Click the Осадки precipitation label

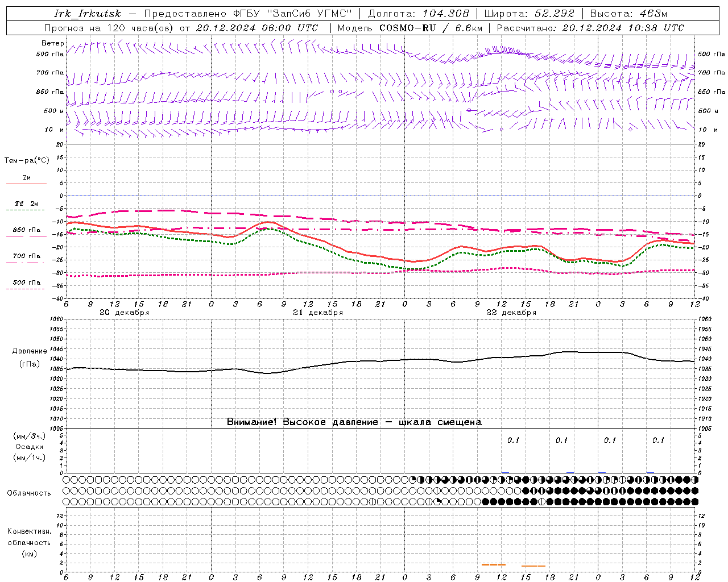(x=30, y=447)
